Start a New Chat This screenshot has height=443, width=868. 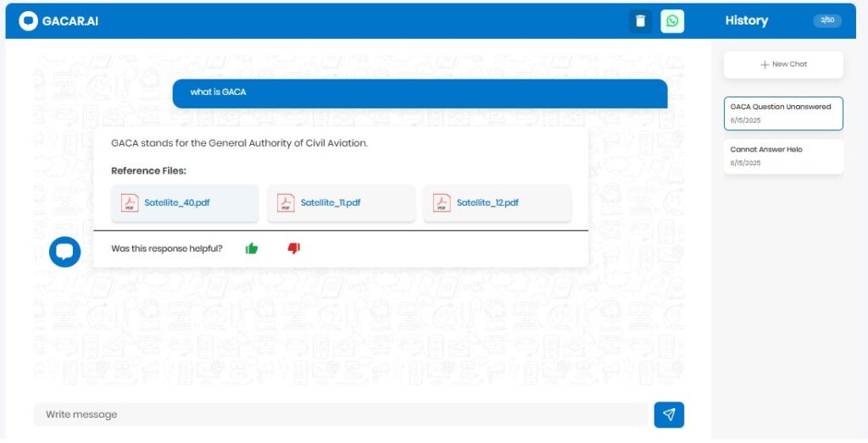click(783, 64)
